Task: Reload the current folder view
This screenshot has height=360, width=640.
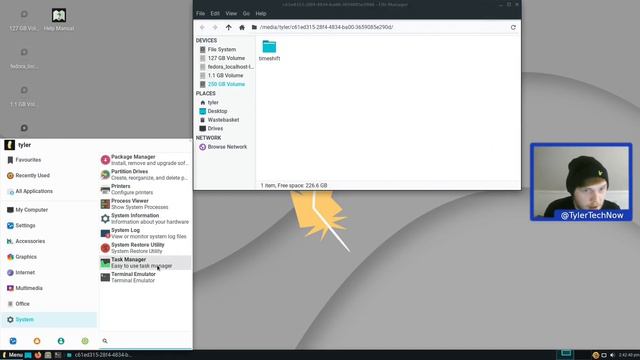Action: pyautogui.click(x=513, y=27)
